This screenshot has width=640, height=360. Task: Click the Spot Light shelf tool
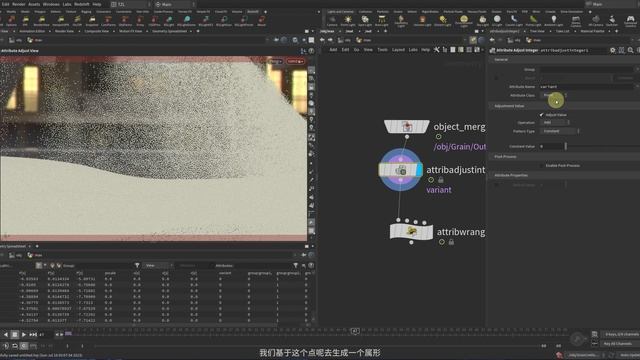pyautogui.click(x=365, y=21)
